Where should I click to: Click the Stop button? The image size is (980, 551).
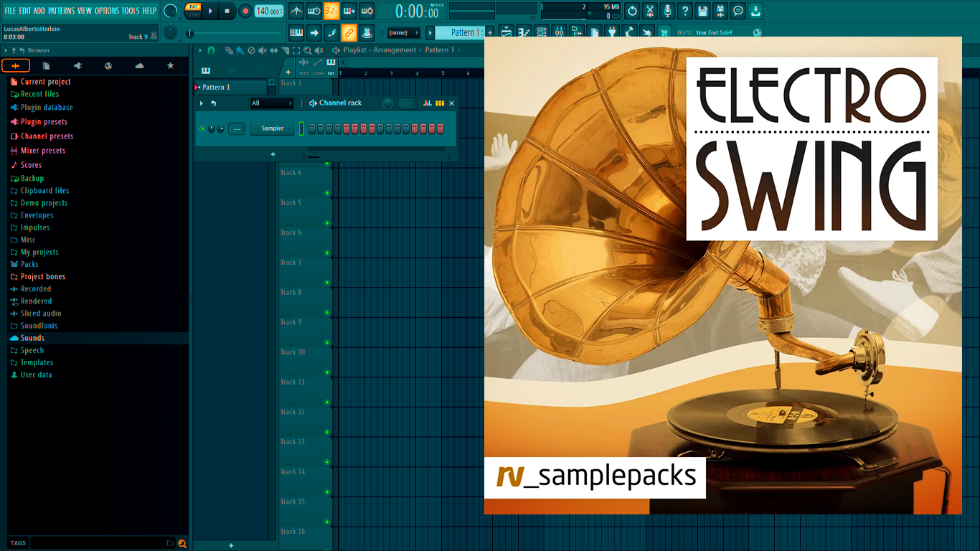coord(227,11)
